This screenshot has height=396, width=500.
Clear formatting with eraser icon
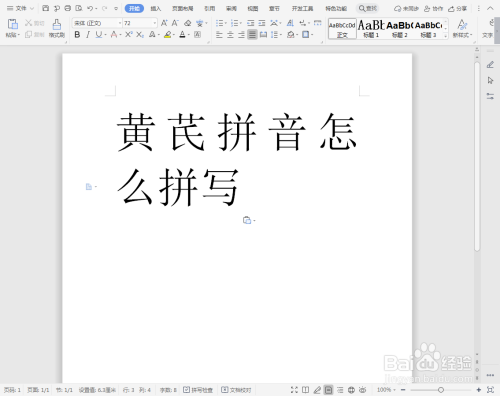point(188,23)
